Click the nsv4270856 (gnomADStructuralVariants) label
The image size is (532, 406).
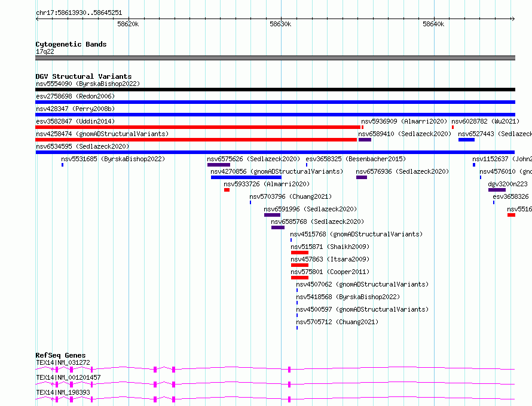[277, 171]
